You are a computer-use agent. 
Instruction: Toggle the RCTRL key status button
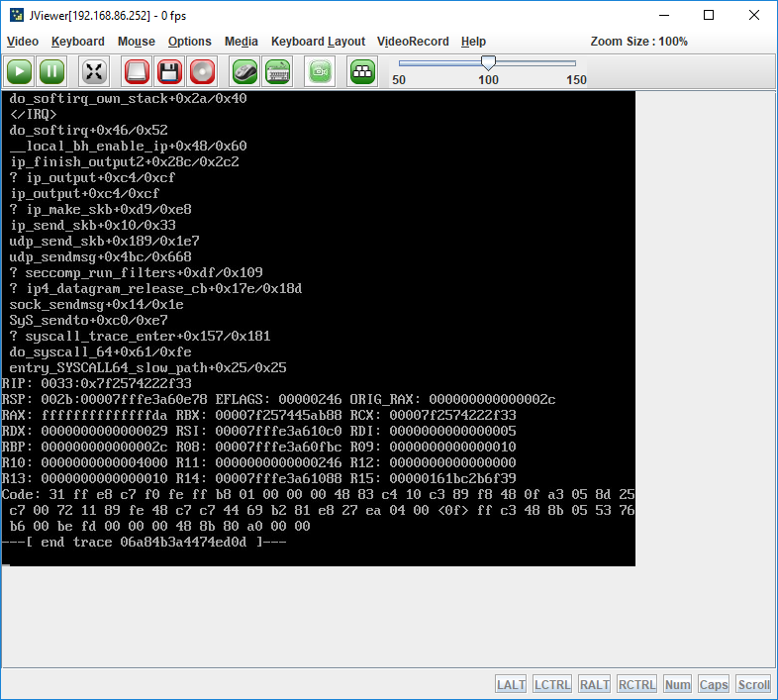(x=637, y=684)
